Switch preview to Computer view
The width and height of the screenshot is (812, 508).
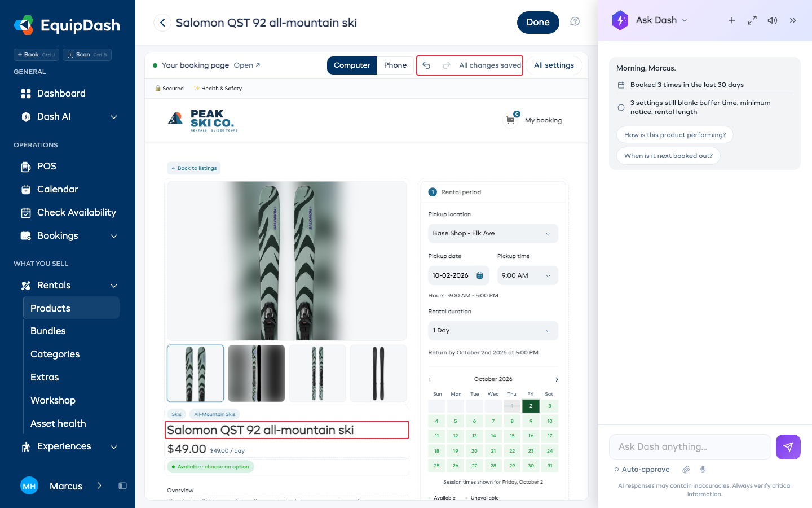point(352,65)
